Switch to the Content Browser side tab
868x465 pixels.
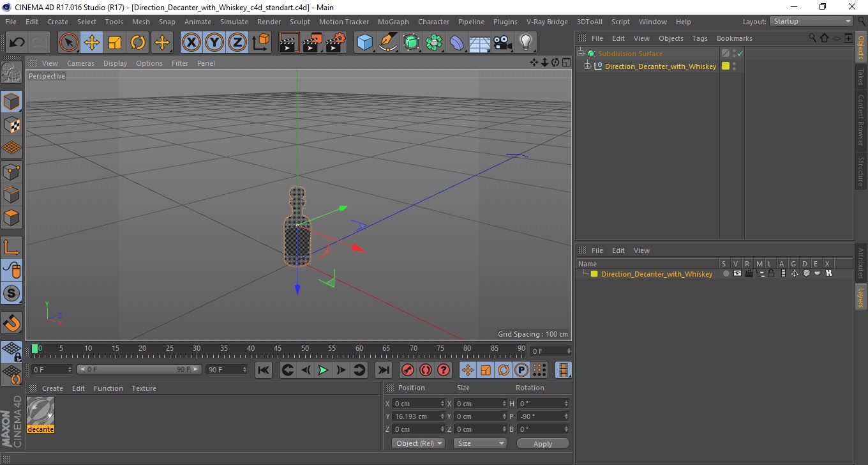point(861,120)
